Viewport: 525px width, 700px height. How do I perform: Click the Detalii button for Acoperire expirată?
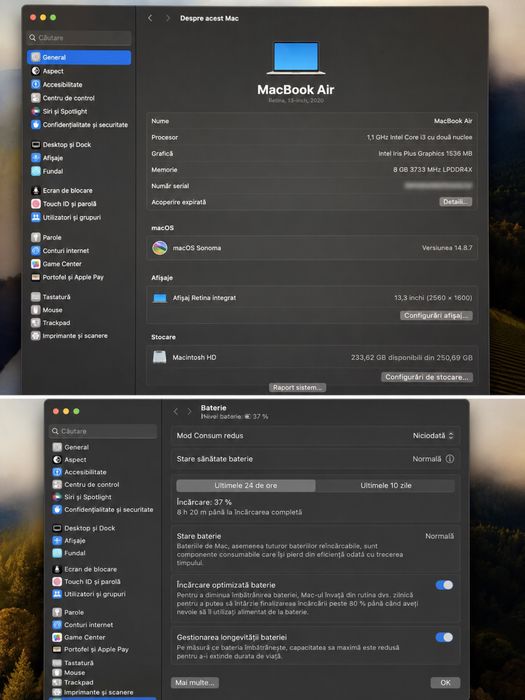[x=456, y=202]
